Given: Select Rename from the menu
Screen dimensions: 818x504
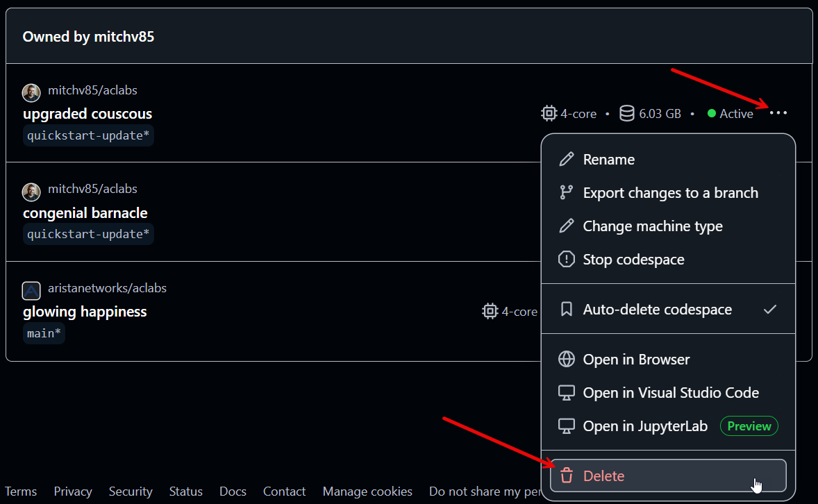Looking at the screenshot, I should (x=668, y=159).
